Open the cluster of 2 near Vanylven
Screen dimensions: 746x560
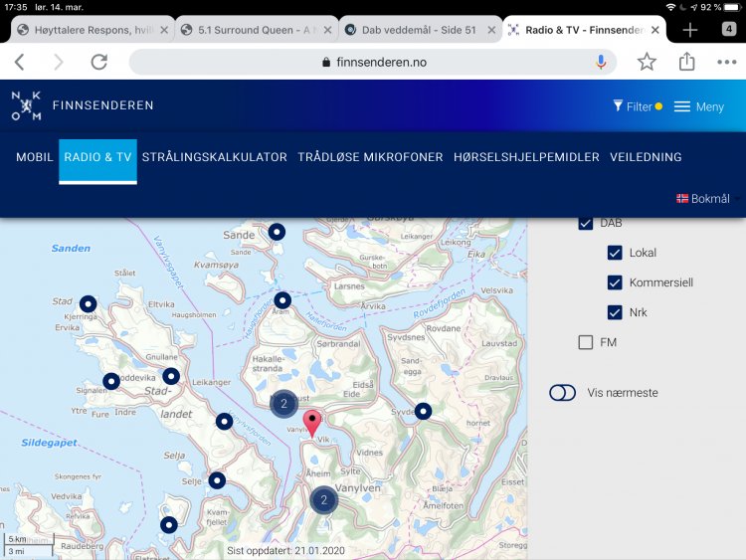click(x=324, y=500)
